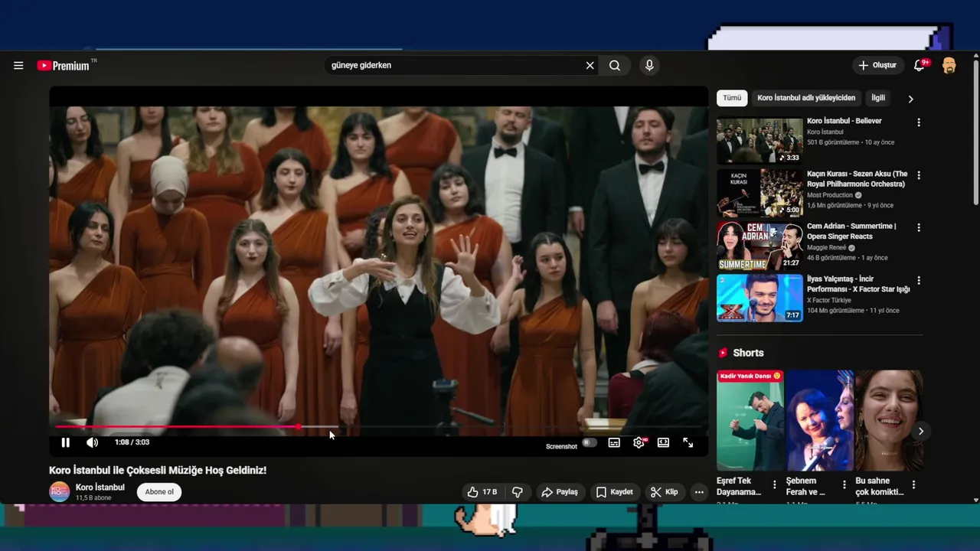Open options for İlyas Yalçıntaş video

[919, 280]
